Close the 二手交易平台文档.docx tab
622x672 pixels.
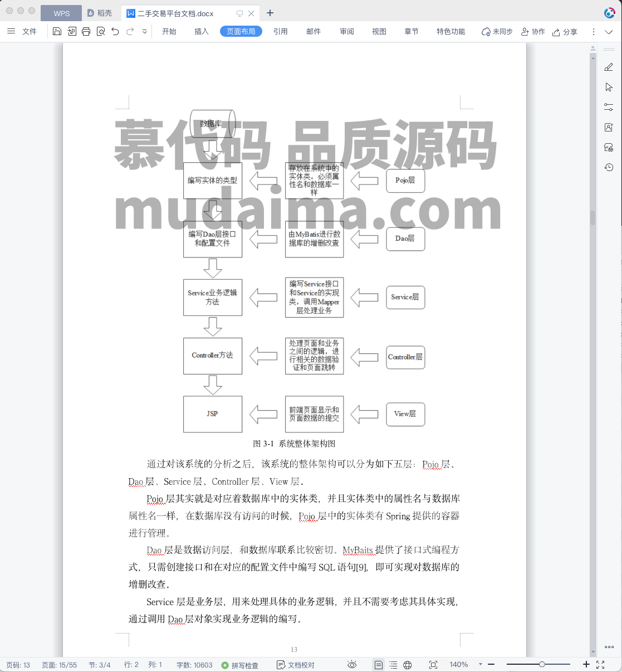(x=251, y=13)
